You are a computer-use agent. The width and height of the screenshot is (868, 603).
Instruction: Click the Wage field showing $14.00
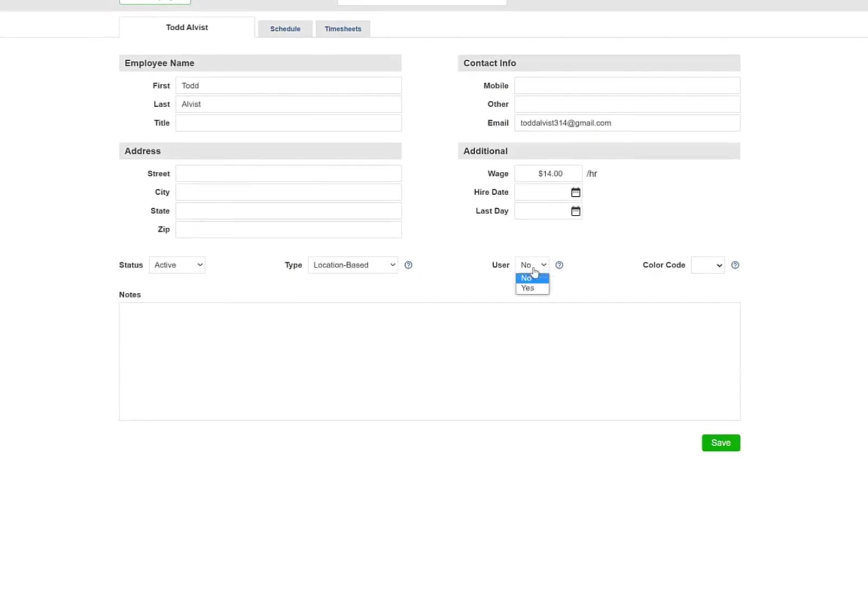click(548, 174)
